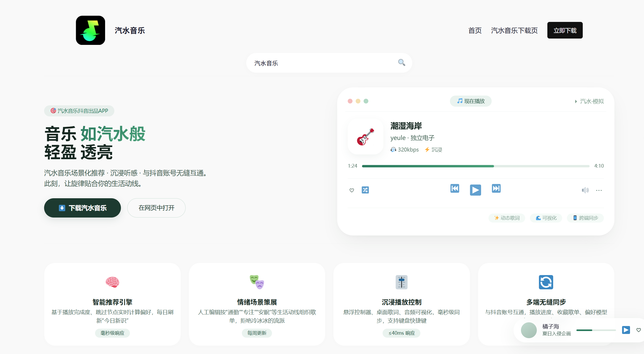Screen dimensions: 644x354
Task: Seek on the 潮湿海岸 progress bar
Action: point(476,166)
